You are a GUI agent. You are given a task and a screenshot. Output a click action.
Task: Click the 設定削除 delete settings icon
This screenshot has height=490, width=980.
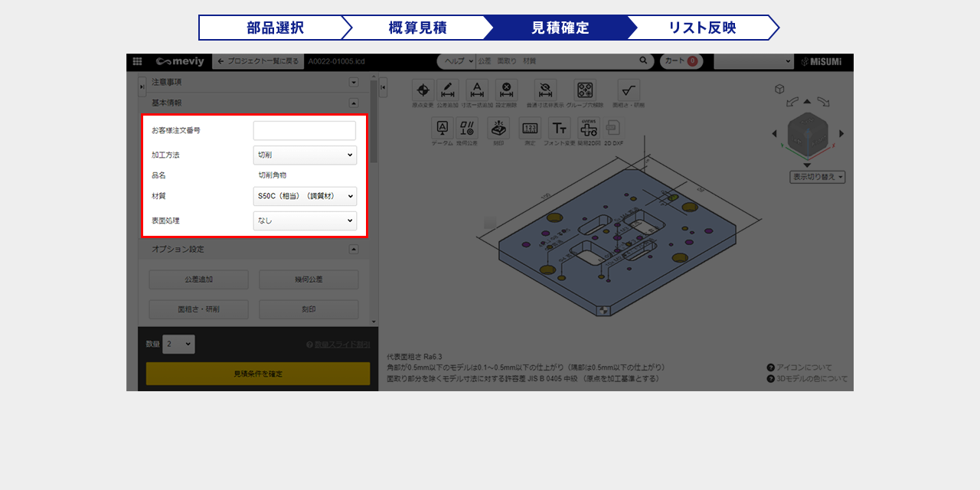(x=506, y=90)
